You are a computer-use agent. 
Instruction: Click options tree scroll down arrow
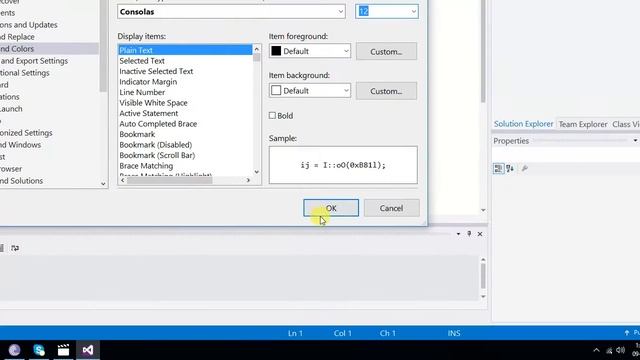pos(103,184)
